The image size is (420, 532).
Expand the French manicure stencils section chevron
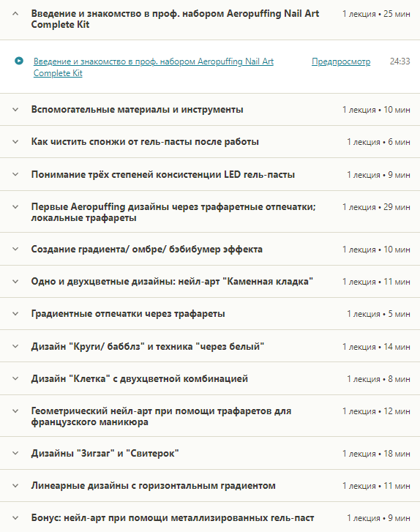tap(15, 411)
